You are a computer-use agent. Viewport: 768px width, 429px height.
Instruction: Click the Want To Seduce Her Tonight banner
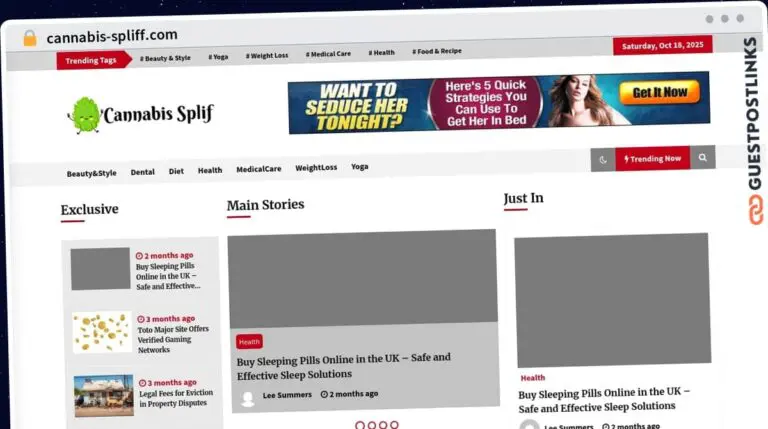pos(499,102)
